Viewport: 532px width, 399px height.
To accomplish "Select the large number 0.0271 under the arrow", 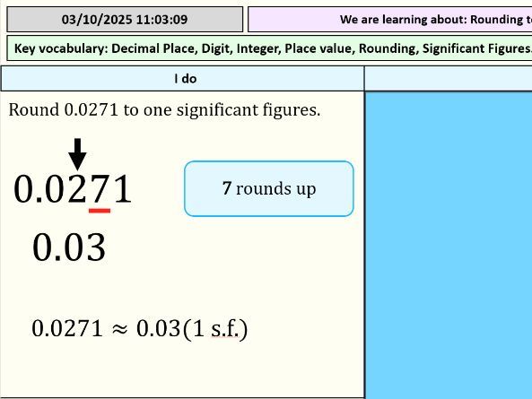I will (x=73, y=188).
